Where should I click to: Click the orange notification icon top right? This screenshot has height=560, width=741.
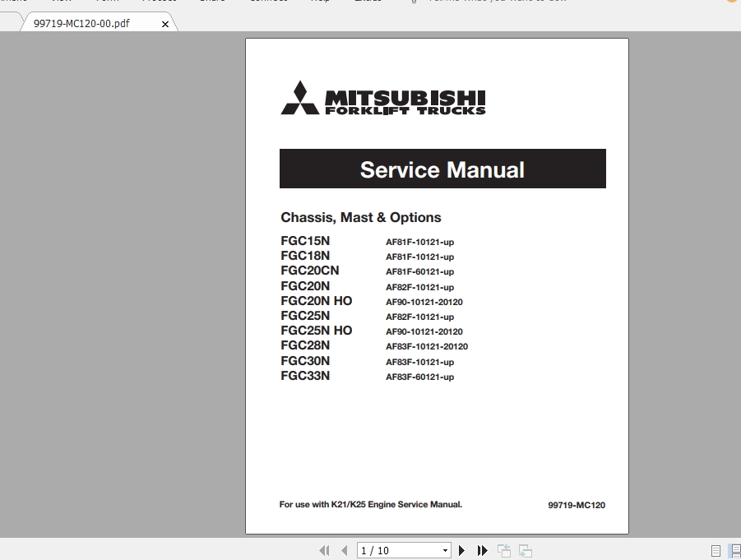pos(731,2)
